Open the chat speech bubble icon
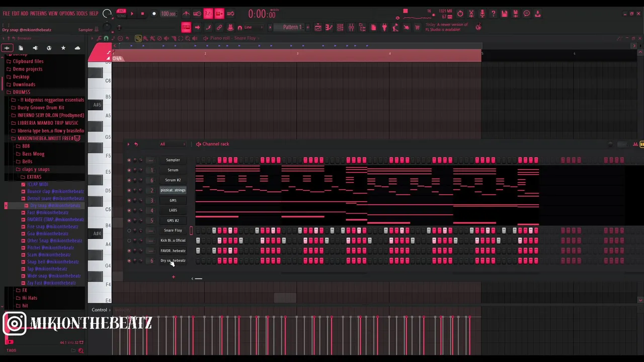This screenshot has height=362, width=644. pyautogui.click(x=526, y=14)
